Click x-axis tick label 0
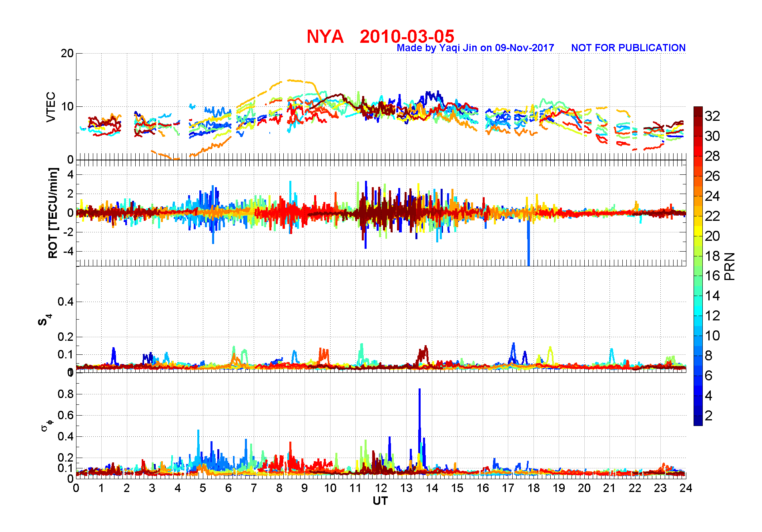The image size is (762, 532). pos(76,488)
